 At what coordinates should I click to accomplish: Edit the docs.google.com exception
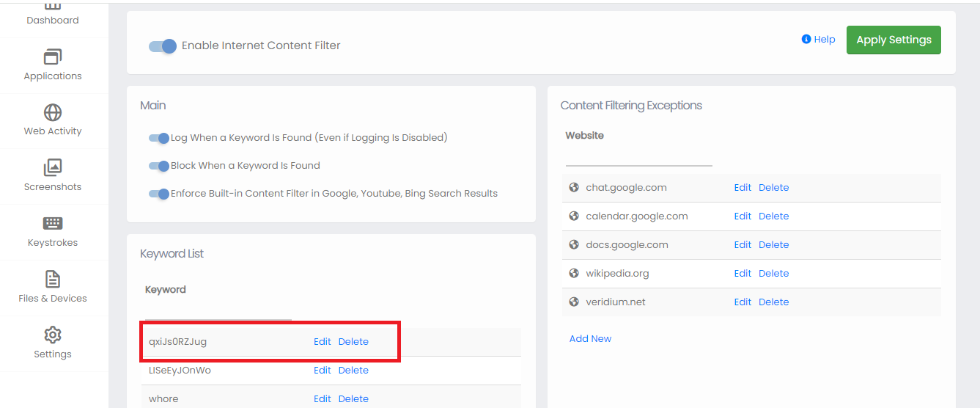pyautogui.click(x=743, y=244)
